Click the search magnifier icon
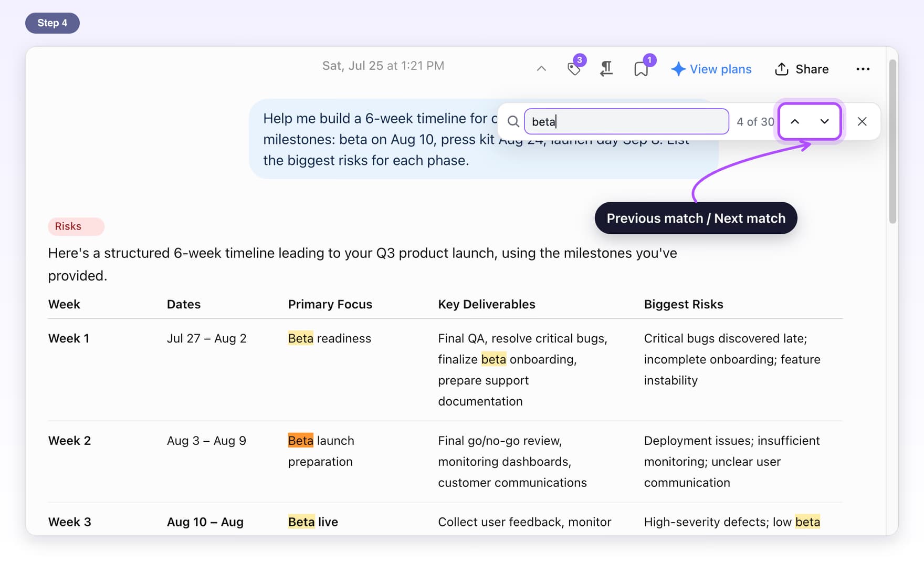The height and width of the screenshot is (561, 924). tap(513, 121)
